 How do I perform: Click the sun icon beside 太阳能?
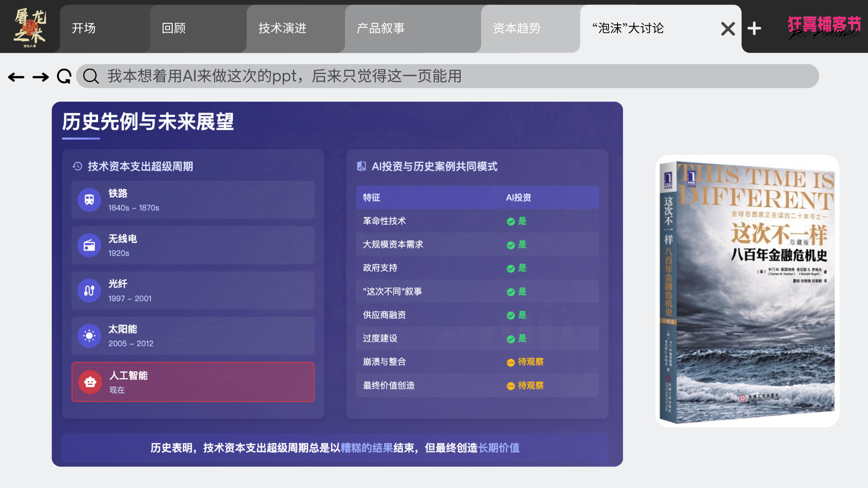[x=89, y=336]
